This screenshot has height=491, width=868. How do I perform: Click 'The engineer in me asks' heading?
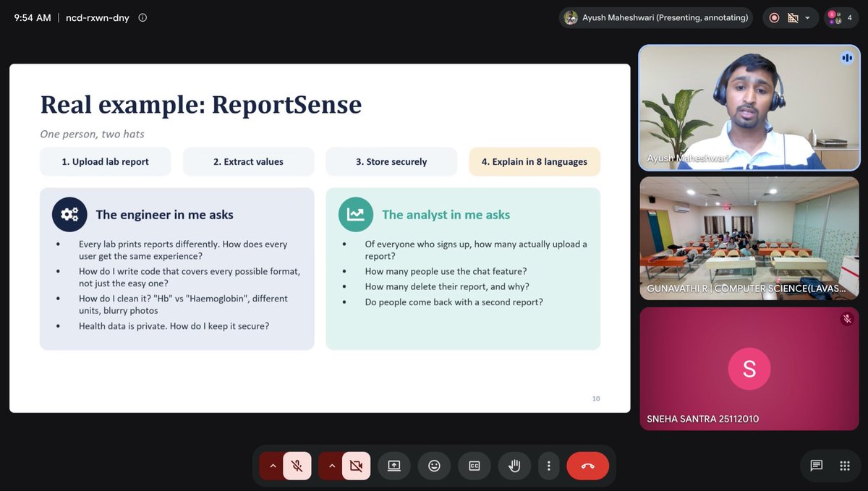(x=165, y=215)
